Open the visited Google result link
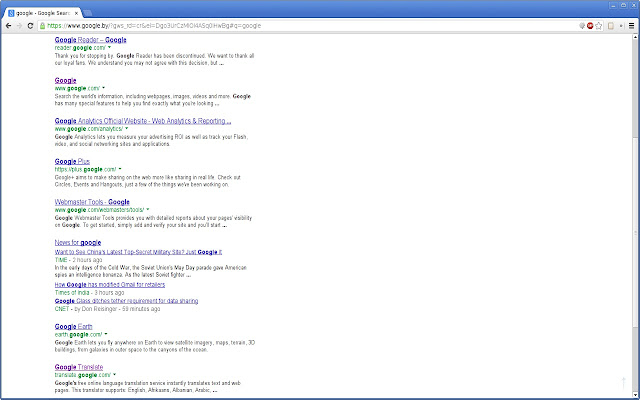This screenshot has width=640, height=400. (x=65, y=80)
